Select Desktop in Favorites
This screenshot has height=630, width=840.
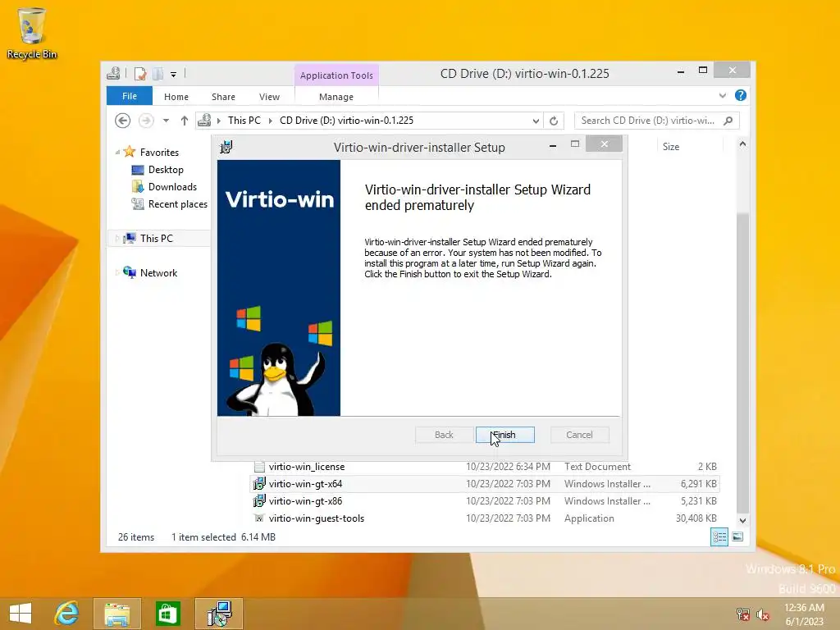(166, 169)
